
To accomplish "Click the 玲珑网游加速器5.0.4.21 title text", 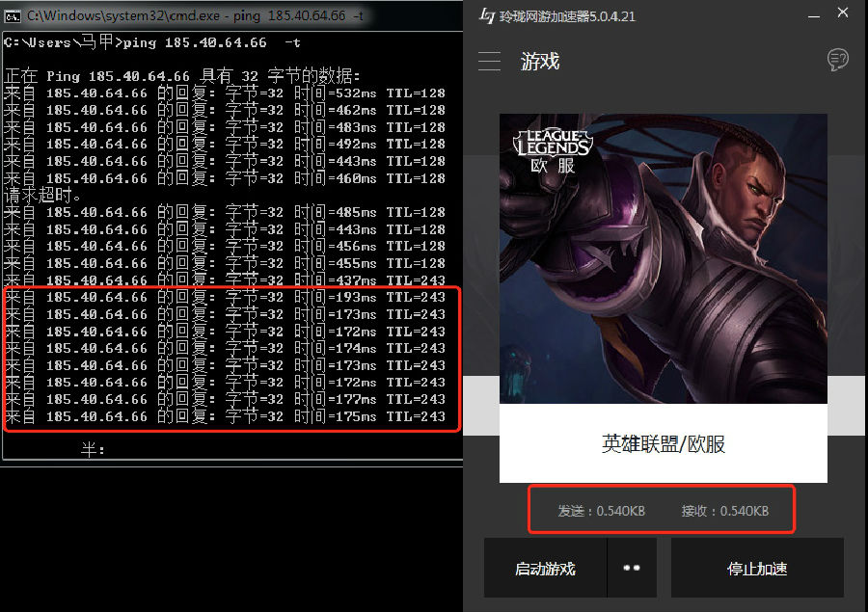I will (567, 16).
